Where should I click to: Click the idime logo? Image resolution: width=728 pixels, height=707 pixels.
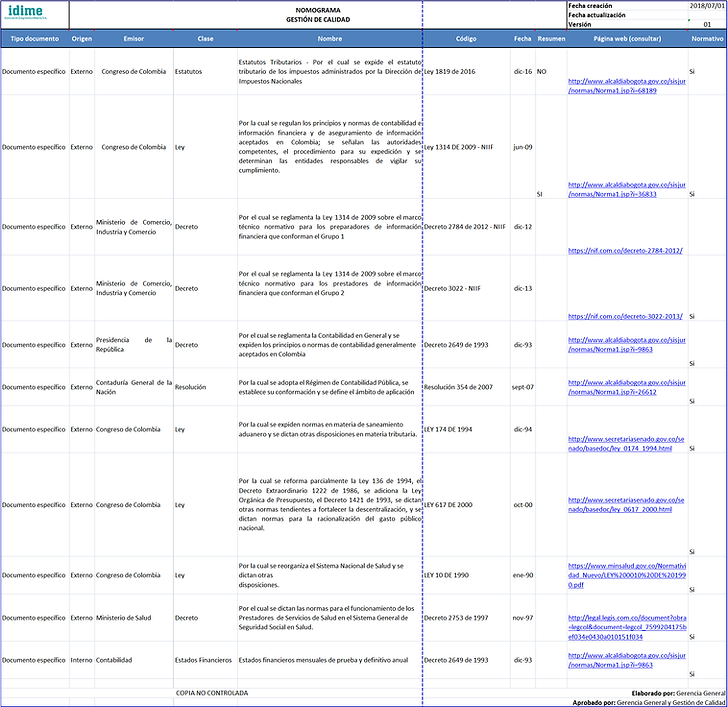point(26,12)
